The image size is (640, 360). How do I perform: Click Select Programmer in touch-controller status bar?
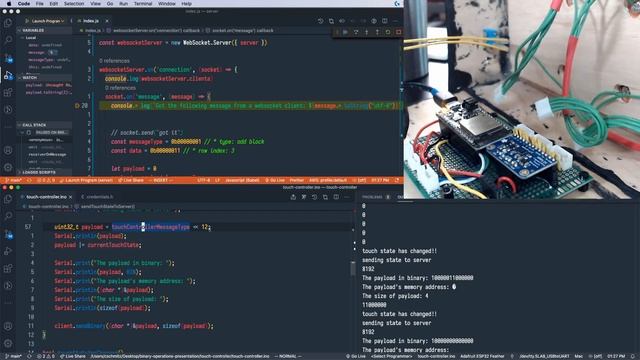click(391, 356)
